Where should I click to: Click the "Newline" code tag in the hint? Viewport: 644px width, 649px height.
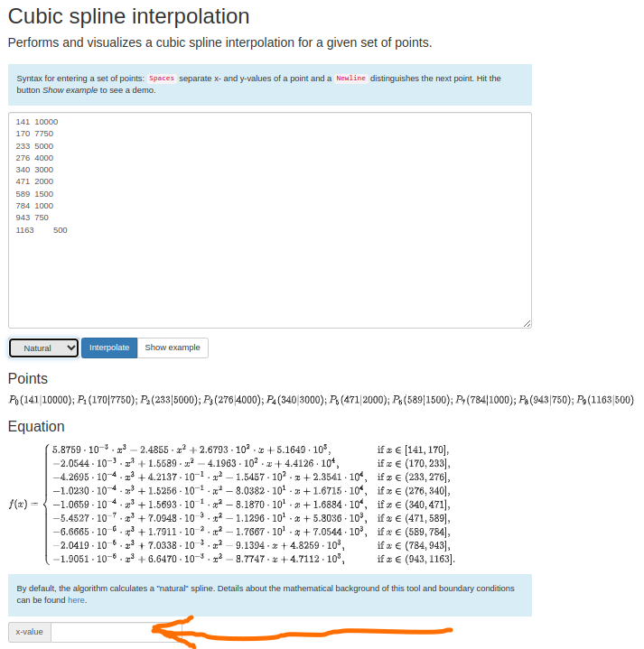pyautogui.click(x=350, y=79)
